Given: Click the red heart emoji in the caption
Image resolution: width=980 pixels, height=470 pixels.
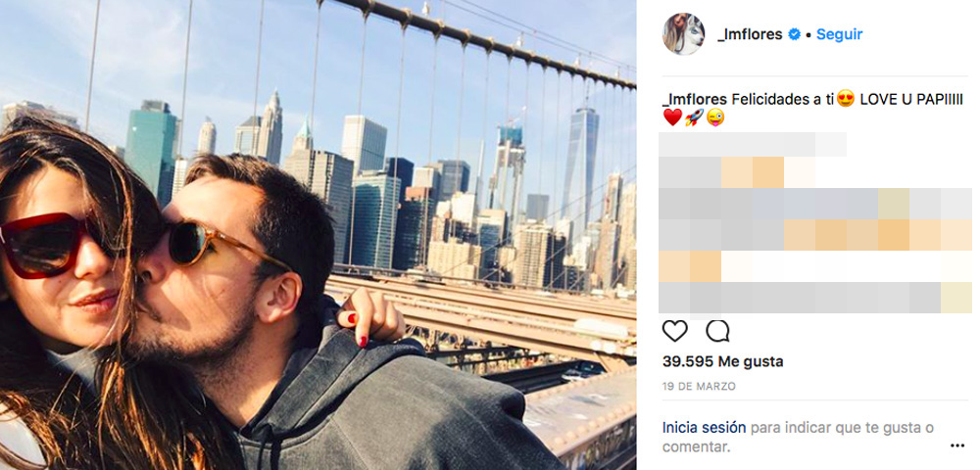Looking at the screenshot, I should [x=672, y=117].
